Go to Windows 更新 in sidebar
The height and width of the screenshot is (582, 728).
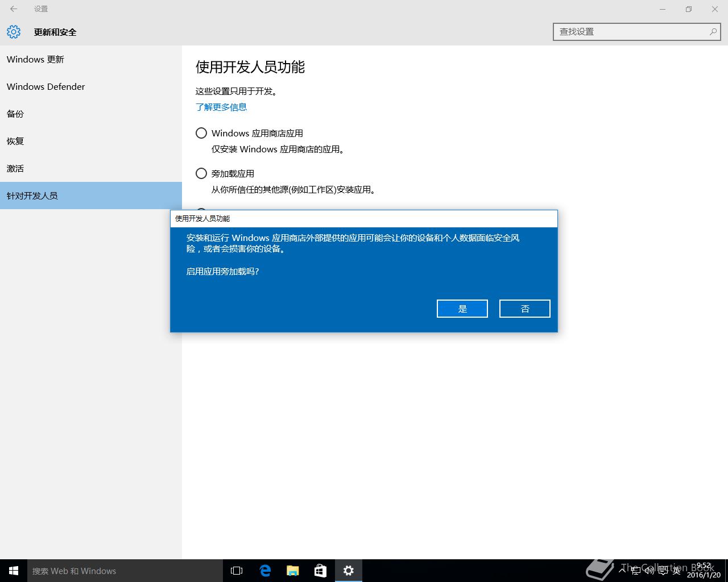pyautogui.click(x=91, y=59)
